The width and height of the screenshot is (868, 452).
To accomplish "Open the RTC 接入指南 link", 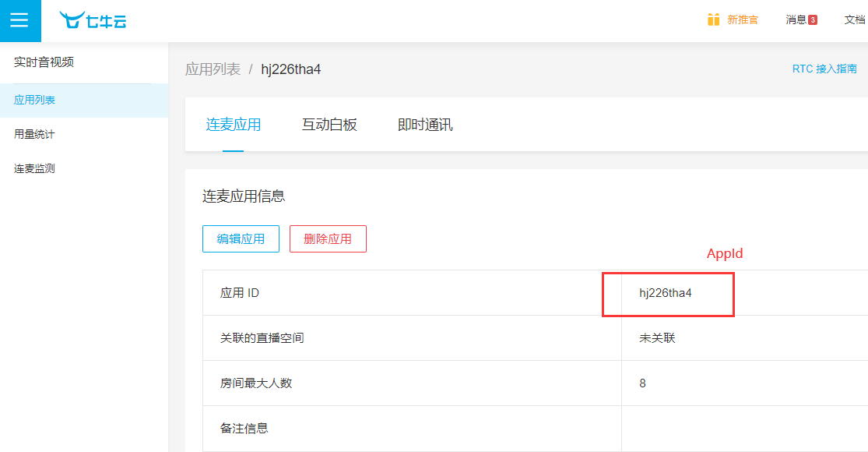I will pos(824,69).
